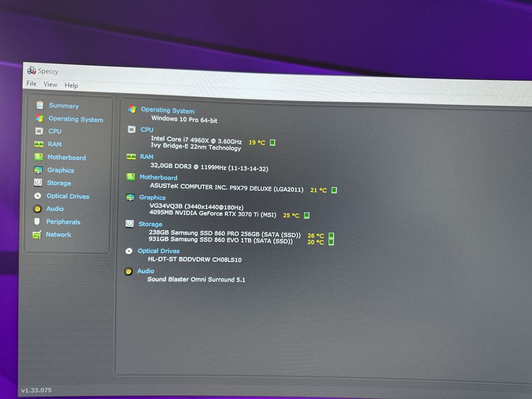Click the Network icon in sidebar
The height and width of the screenshot is (399, 532).
coord(37,235)
